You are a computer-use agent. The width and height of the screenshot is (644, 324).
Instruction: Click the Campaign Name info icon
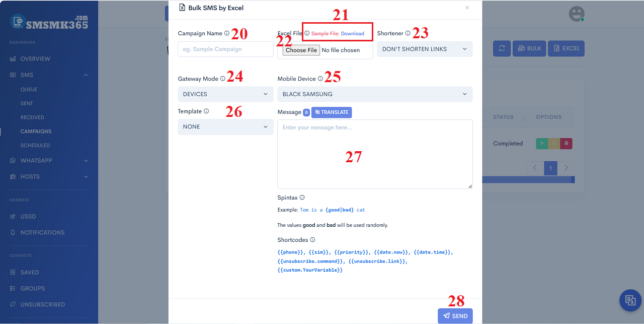[x=226, y=33]
